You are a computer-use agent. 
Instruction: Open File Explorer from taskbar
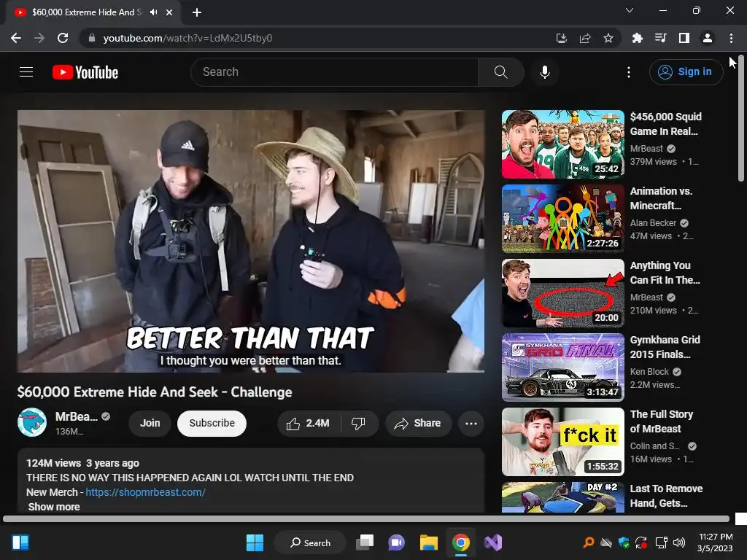coord(429,542)
